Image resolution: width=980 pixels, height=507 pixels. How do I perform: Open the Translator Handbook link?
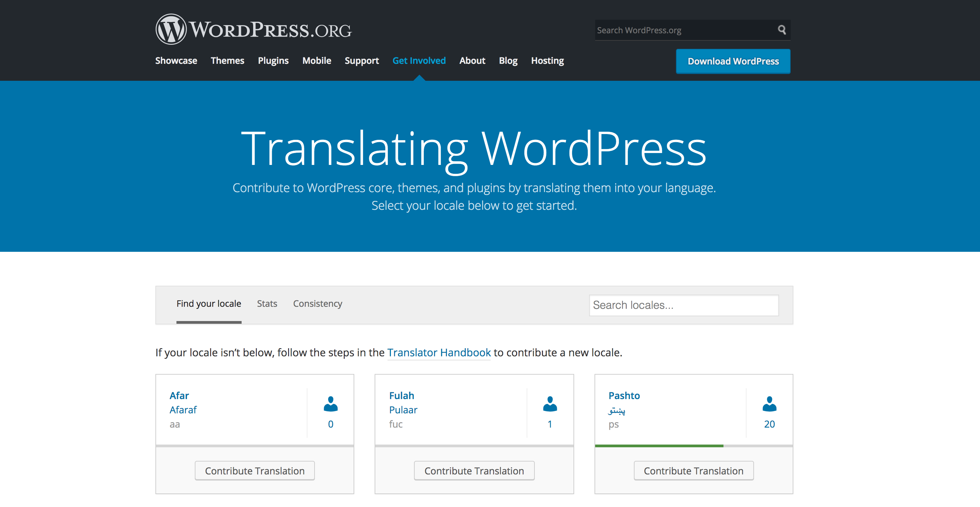coord(439,353)
